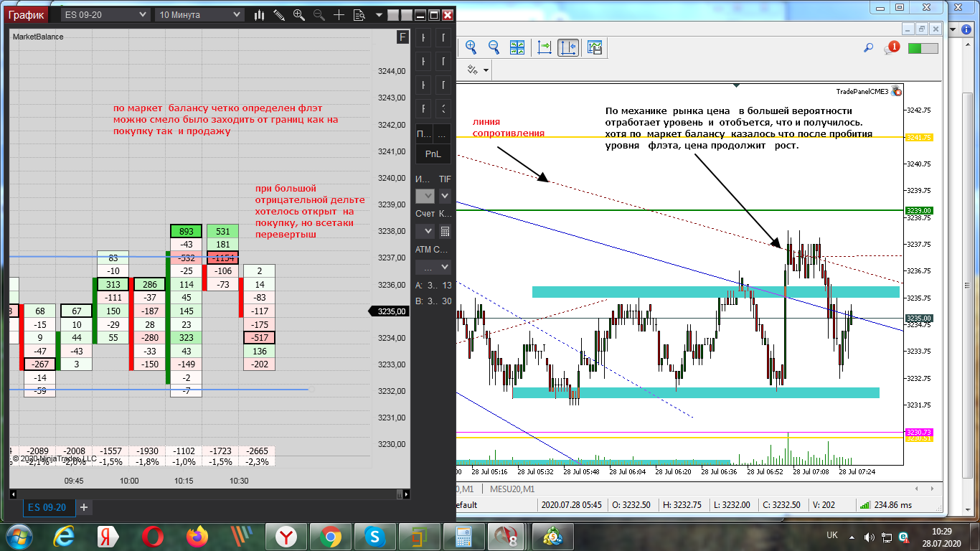980x551 pixels.
Task: Open the system volume speaker icon
Action: pos(869,536)
